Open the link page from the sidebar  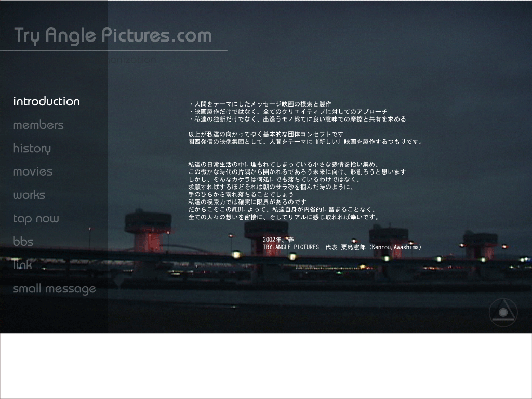(22, 265)
